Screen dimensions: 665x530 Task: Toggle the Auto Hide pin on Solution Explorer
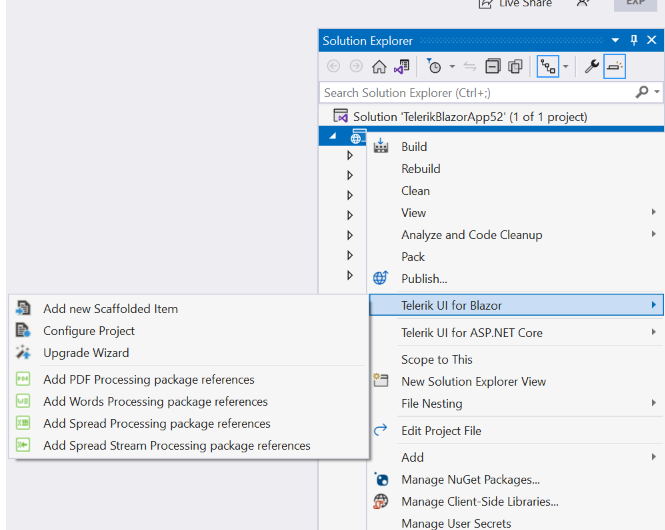pos(633,41)
